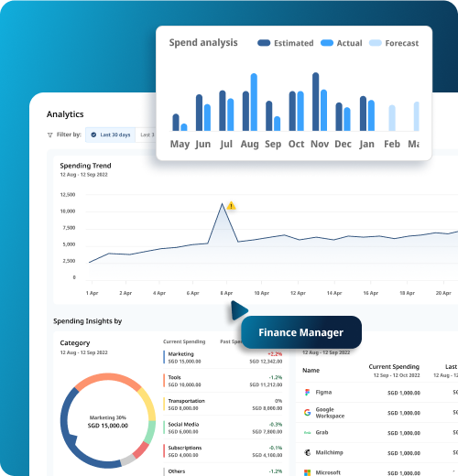Click the Marketing 30% donut center label
This screenshot has width=458, height=476.
click(108, 417)
